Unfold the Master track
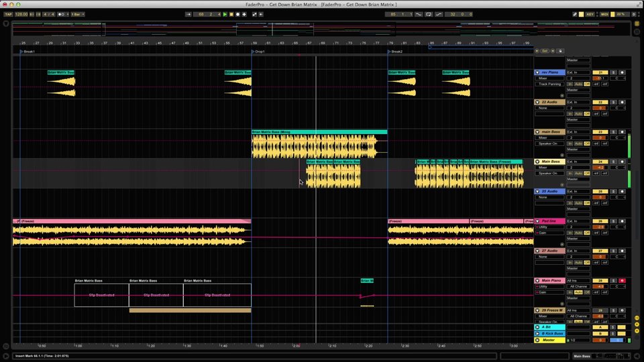This screenshot has width=644, height=362. click(537, 340)
